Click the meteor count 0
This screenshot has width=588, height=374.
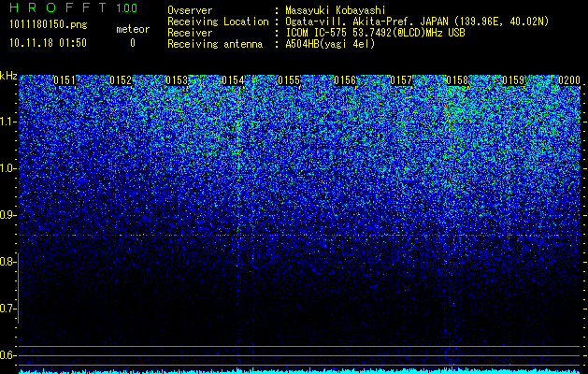point(133,43)
